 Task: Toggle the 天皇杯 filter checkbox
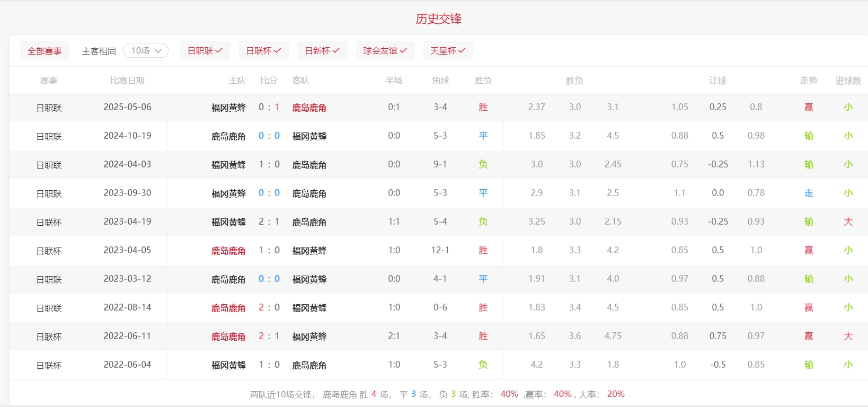pyautogui.click(x=448, y=50)
